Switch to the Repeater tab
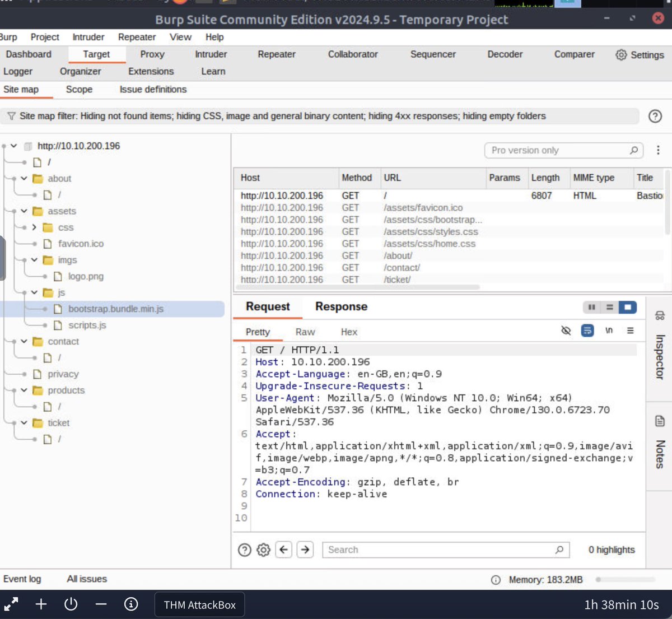Viewport: 672px width, 619px height. click(277, 54)
